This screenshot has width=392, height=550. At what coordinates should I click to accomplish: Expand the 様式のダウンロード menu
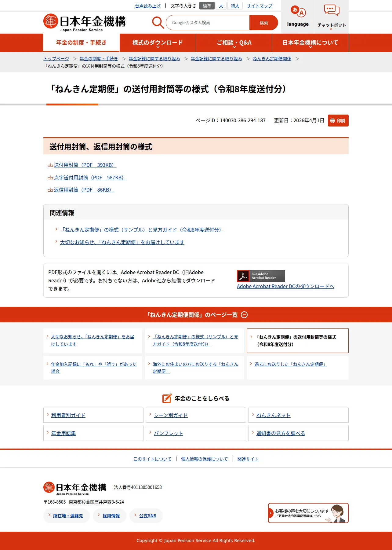click(158, 43)
